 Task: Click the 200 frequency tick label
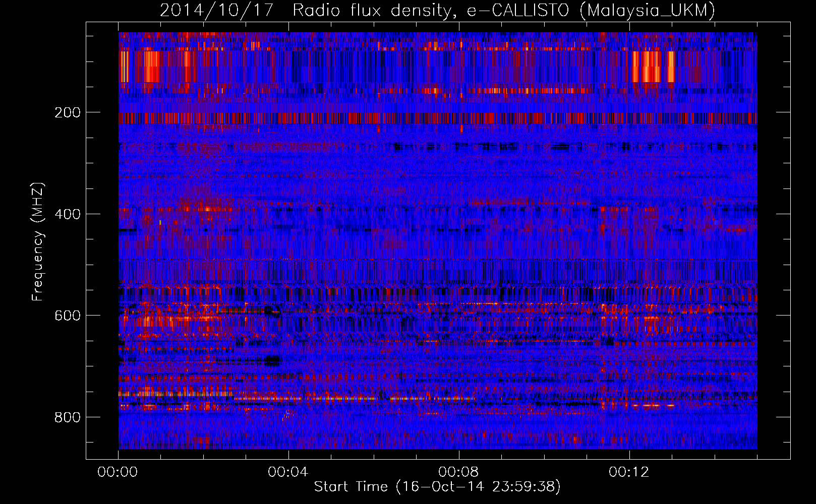point(67,112)
